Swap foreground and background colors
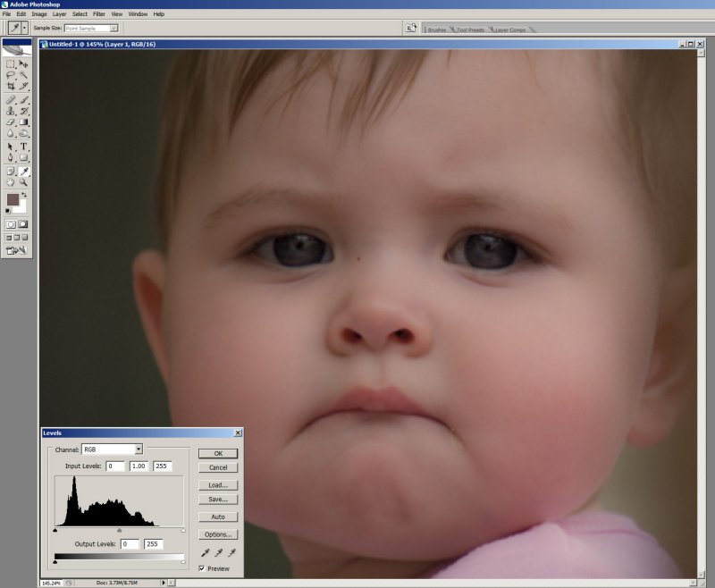The height and width of the screenshot is (588, 715). (25, 195)
